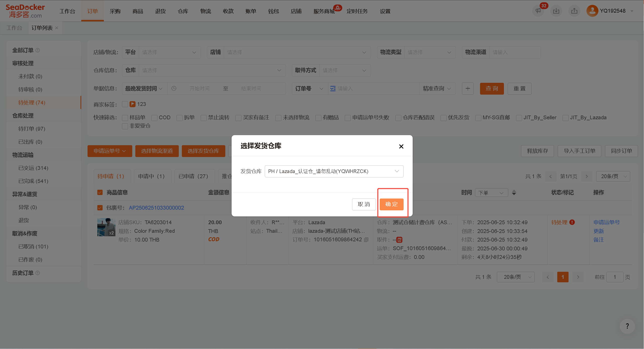
Task: Open the 精准查询 dropdown
Action: point(437,89)
